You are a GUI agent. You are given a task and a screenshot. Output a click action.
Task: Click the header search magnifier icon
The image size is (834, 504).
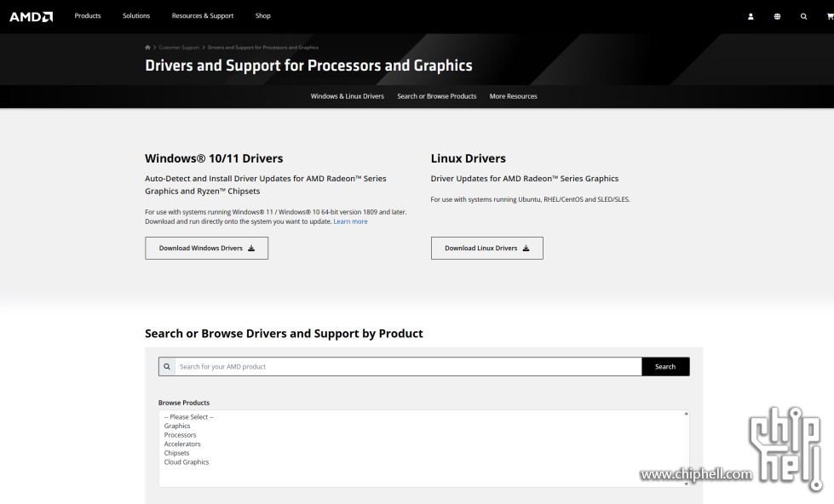tap(803, 16)
